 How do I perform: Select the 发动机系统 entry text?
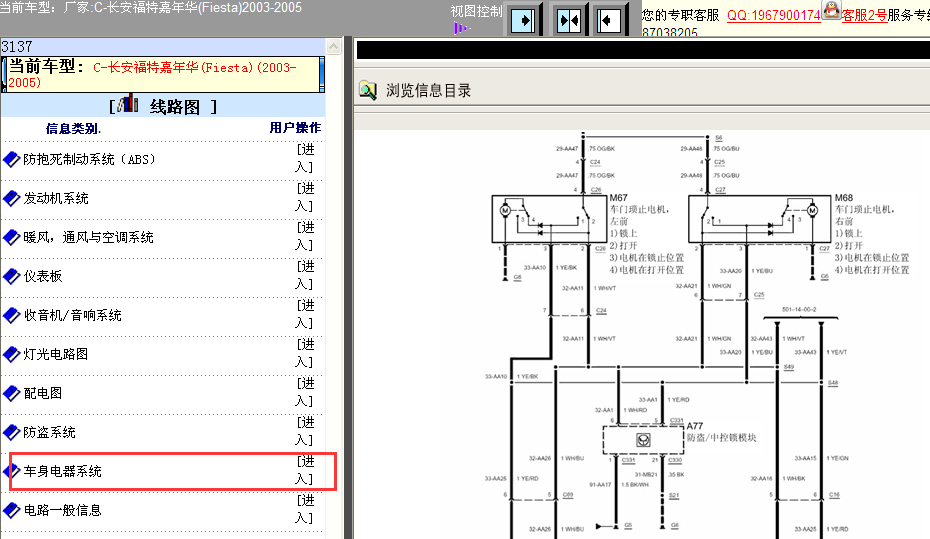point(56,198)
